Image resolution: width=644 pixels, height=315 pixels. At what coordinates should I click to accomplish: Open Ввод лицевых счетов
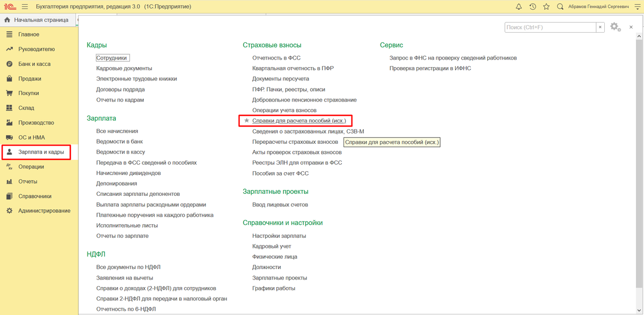(280, 204)
